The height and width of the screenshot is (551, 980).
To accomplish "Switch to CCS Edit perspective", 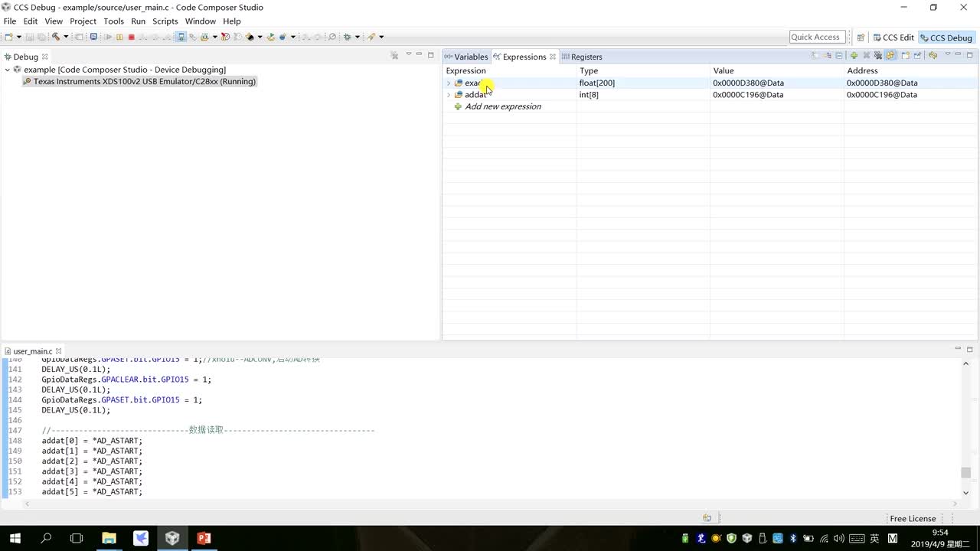I will [x=893, y=37].
